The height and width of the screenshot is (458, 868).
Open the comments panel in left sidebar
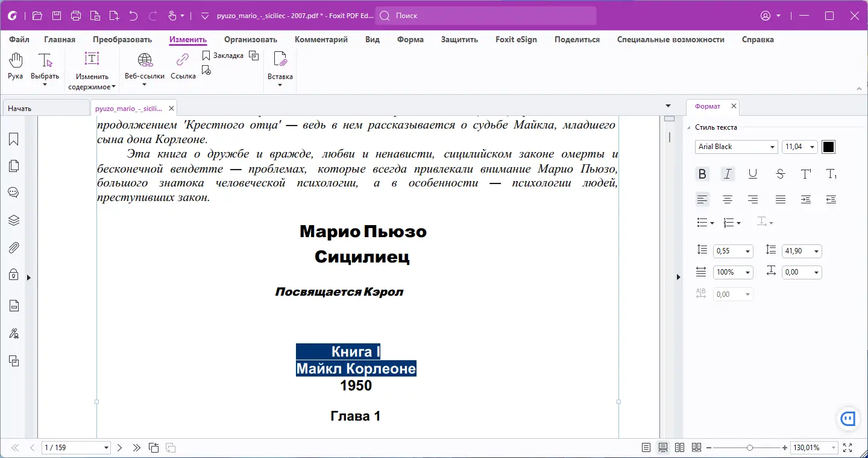click(x=14, y=193)
